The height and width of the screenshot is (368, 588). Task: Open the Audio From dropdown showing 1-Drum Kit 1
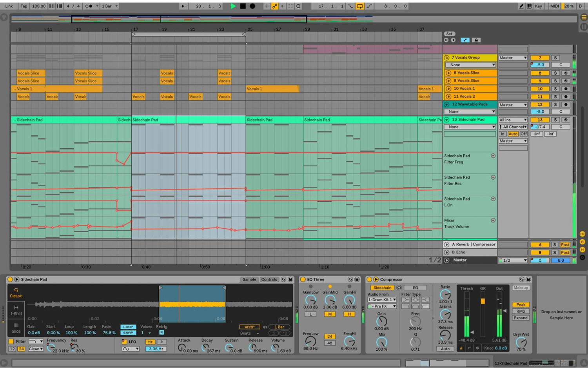pyautogui.click(x=382, y=299)
